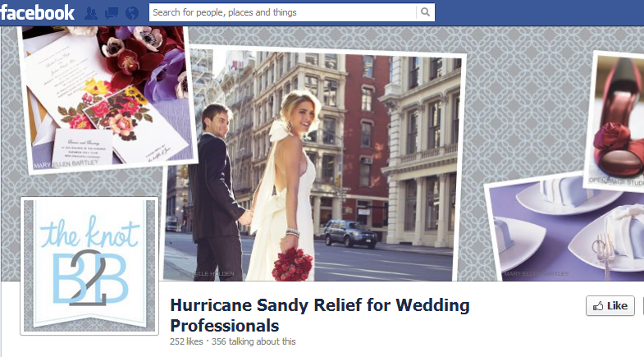
Task: Open the knot B2B profile picture
Action: click(x=89, y=266)
